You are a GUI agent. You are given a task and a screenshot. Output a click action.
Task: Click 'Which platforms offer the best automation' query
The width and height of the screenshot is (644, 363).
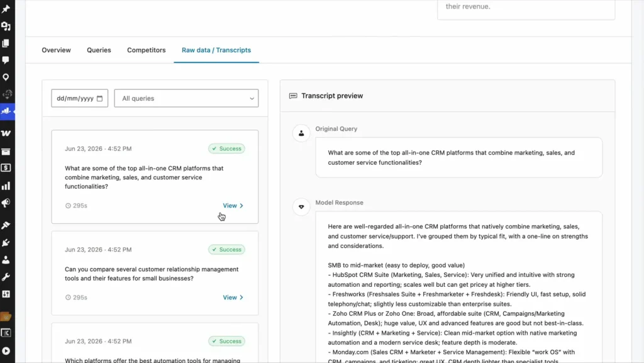click(x=152, y=360)
